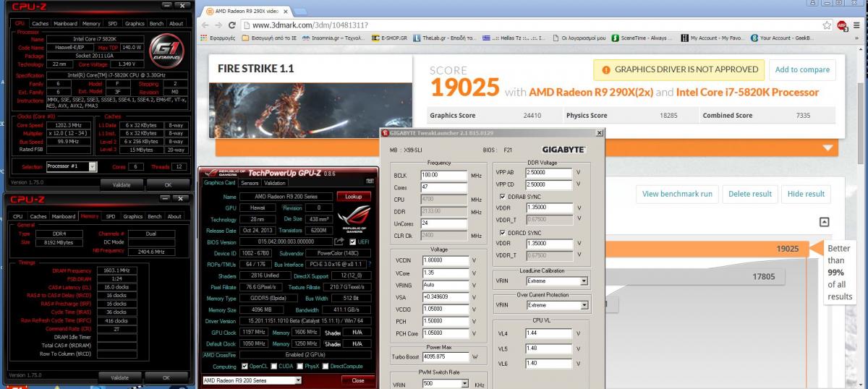Open the AdBlock Plus extension icon
The image size is (868, 389).
click(x=841, y=25)
